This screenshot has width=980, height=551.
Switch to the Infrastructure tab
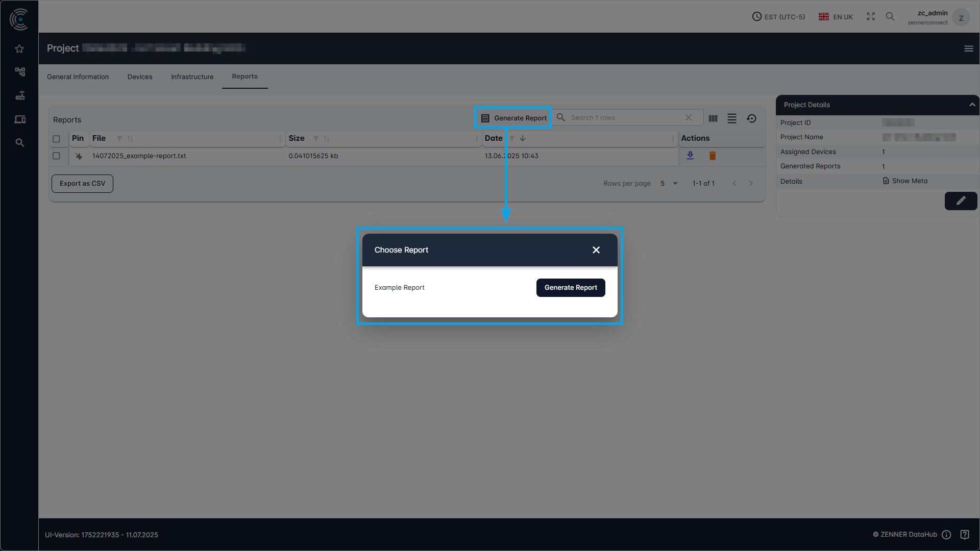pos(192,77)
